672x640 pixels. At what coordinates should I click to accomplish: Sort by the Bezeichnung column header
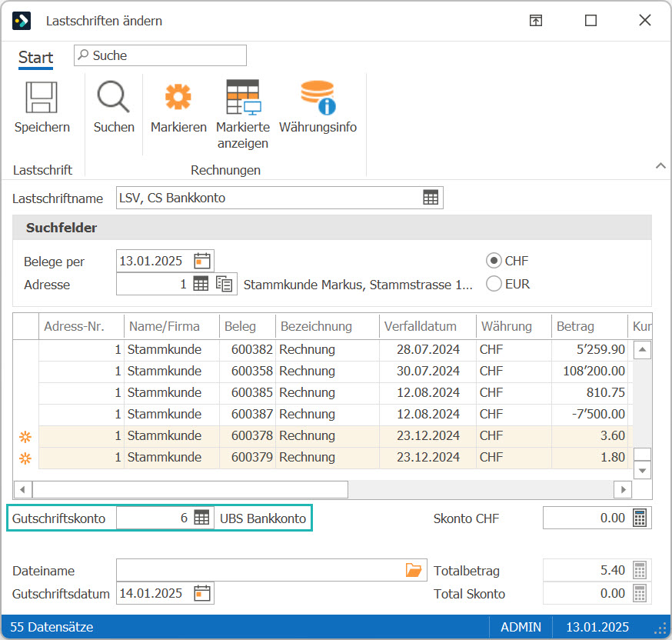point(328,326)
